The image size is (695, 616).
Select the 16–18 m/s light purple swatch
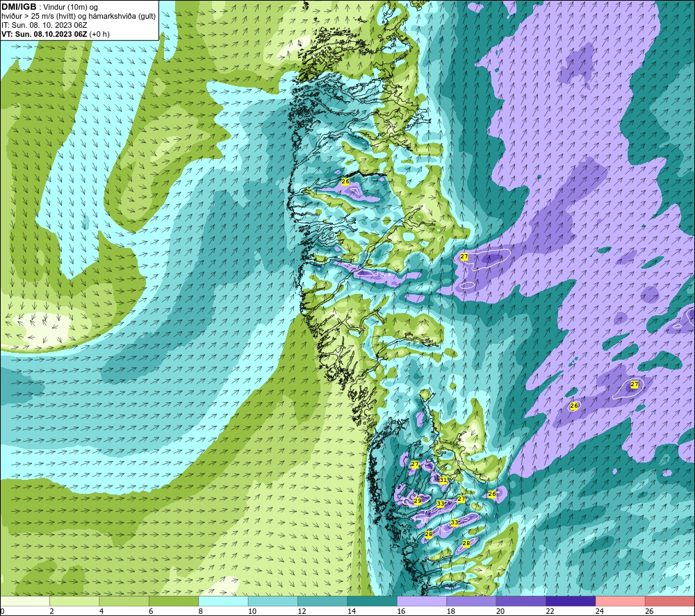coord(422,601)
